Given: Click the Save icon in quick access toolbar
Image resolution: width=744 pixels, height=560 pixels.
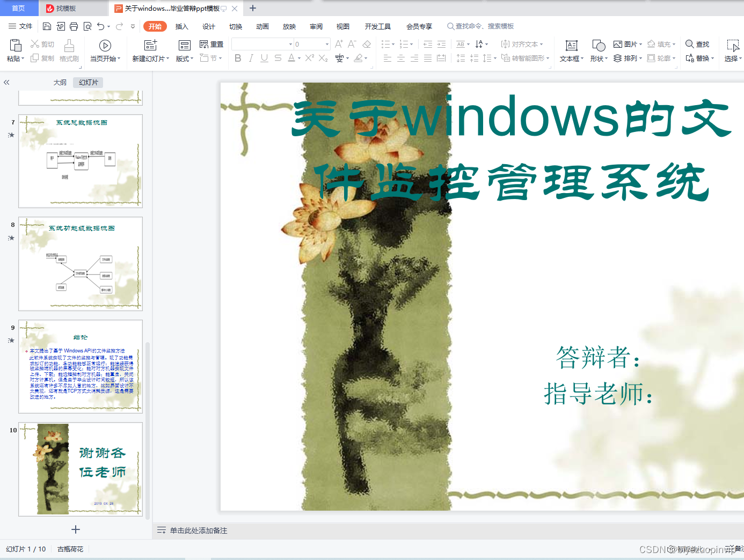Looking at the screenshot, I should [x=47, y=26].
